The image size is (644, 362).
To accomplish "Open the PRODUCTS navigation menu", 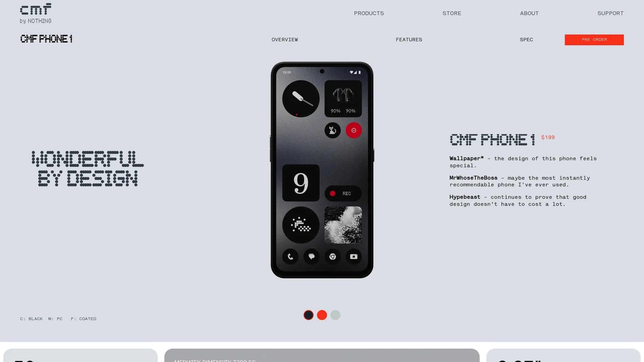I will click(x=368, y=13).
